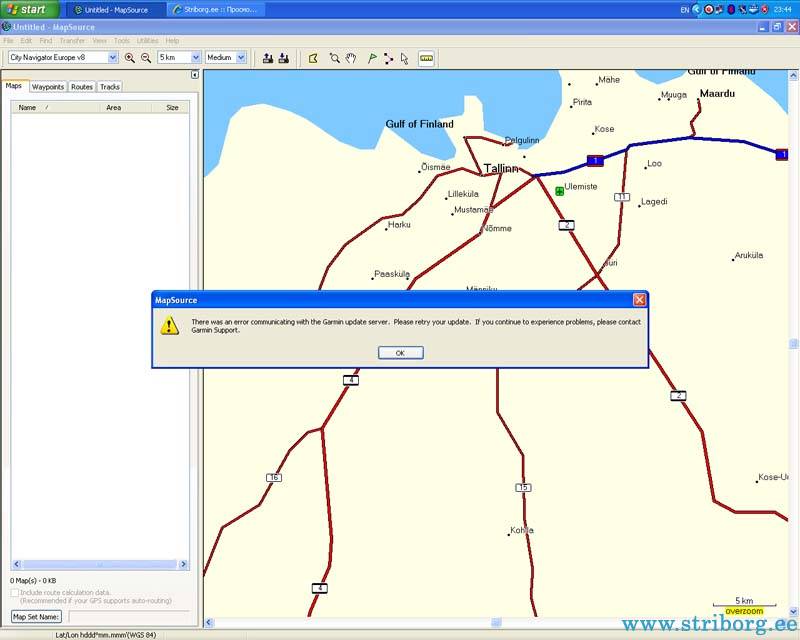
Task: Click the blue highway 1 shield near Tallinn
Action: (595, 160)
